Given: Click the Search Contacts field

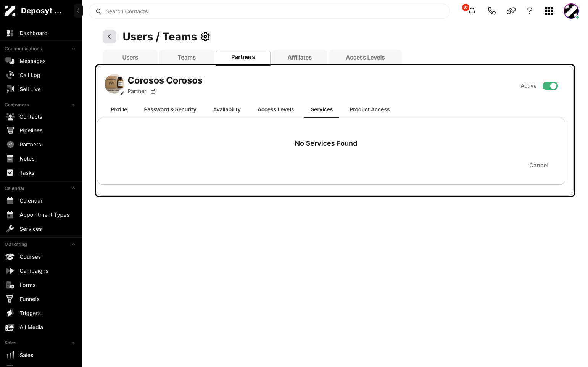Looking at the screenshot, I should [269, 11].
